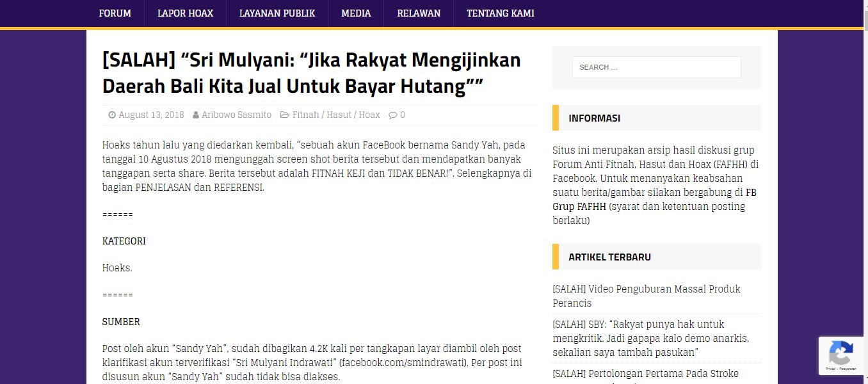Click the facebook.com/smindrawati text
This screenshot has width=868, height=384.
[x=402, y=363]
